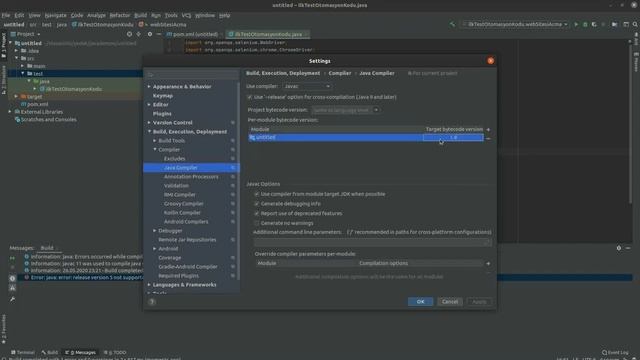The height and width of the screenshot is (360, 640).
Task: Open the Tools menu
Action: pyautogui.click(x=171, y=15)
